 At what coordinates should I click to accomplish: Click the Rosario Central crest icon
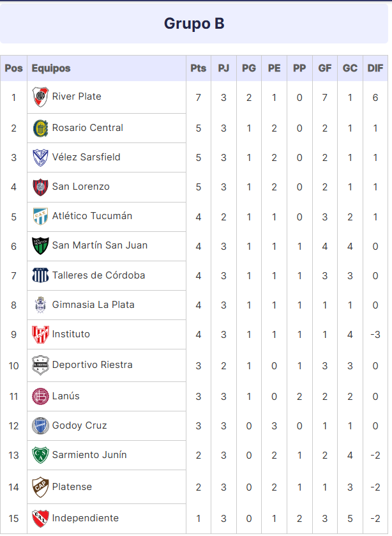click(x=40, y=128)
